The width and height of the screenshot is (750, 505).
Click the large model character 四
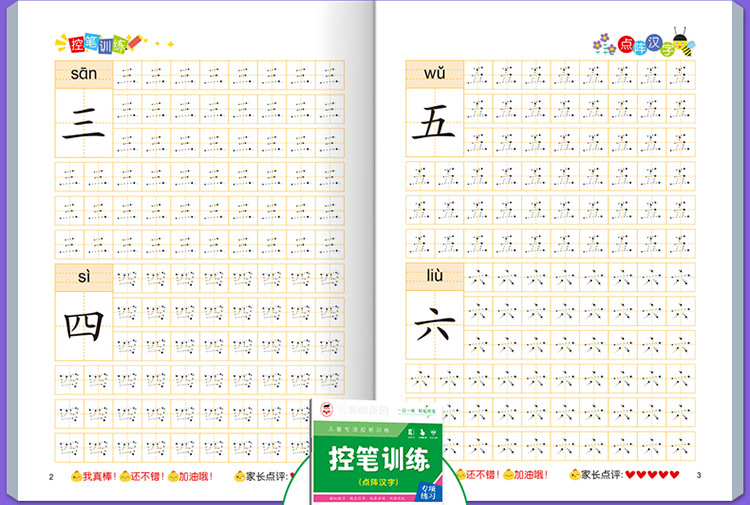tap(84, 326)
